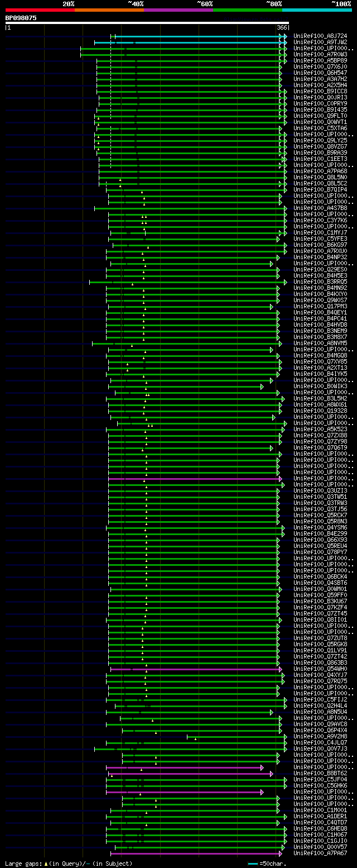
Task: Select hit UniRef100_B6KG97
Action: tap(320, 245)
